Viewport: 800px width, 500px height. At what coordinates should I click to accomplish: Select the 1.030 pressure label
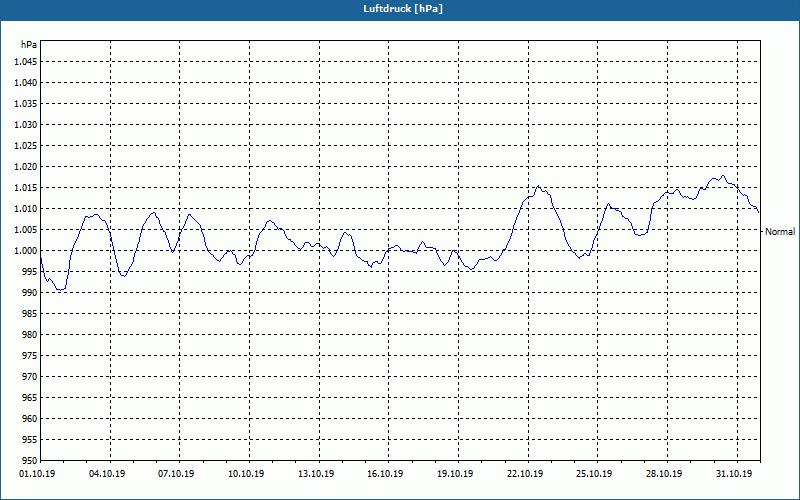click(26, 124)
